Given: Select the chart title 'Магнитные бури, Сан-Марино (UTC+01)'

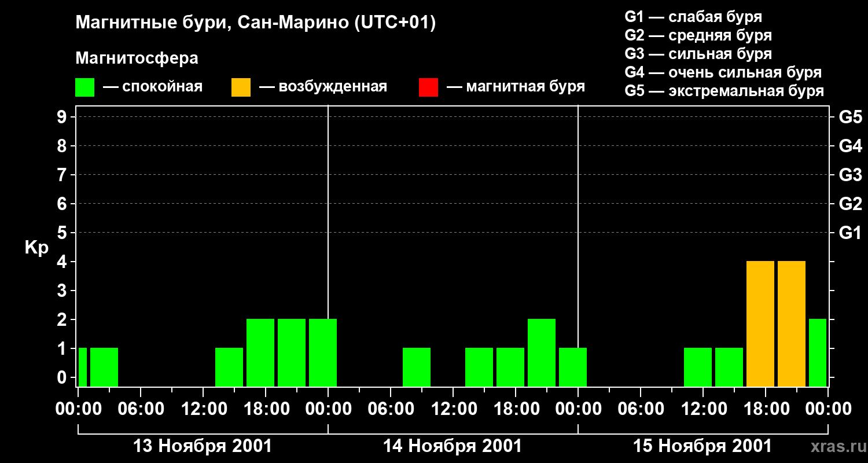Looking at the screenshot, I should coord(255,23).
